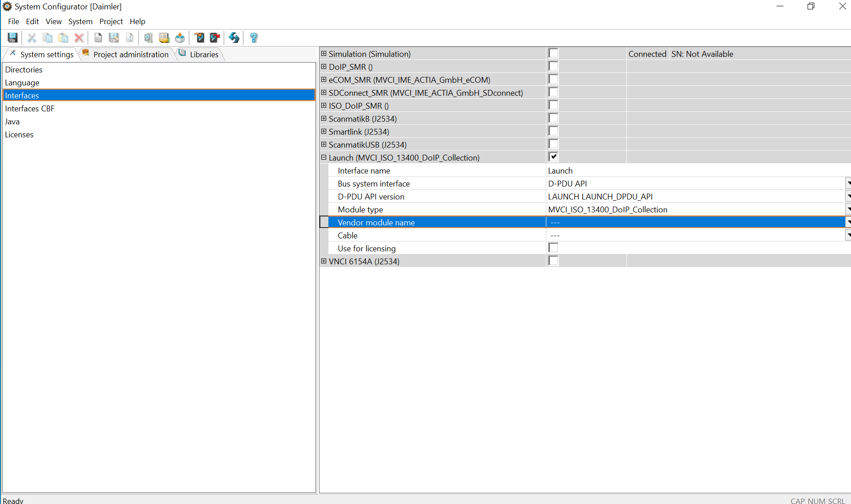Open the Bus system interface dropdown

click(x=848, y=183)
